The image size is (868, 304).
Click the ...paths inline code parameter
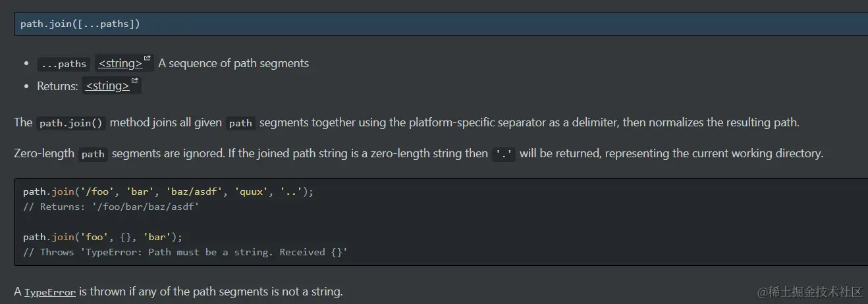[63, 64]
